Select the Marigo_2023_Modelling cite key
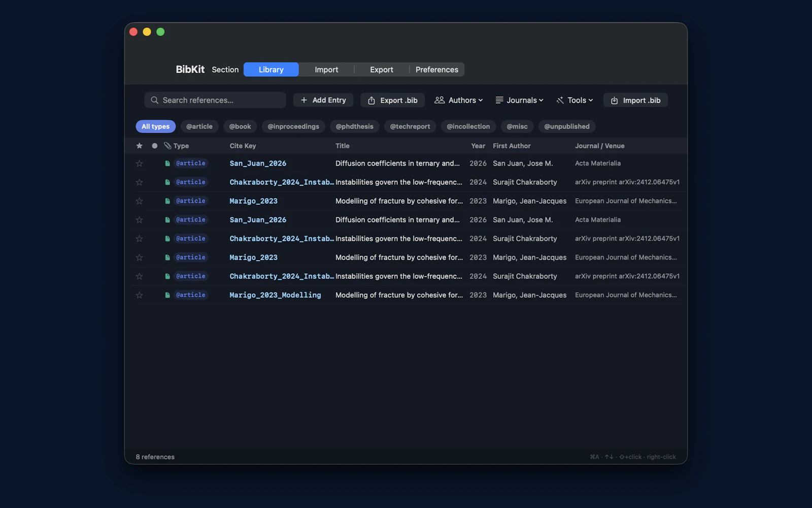This screenshot has width=812, height=508. tap(275, 295)
